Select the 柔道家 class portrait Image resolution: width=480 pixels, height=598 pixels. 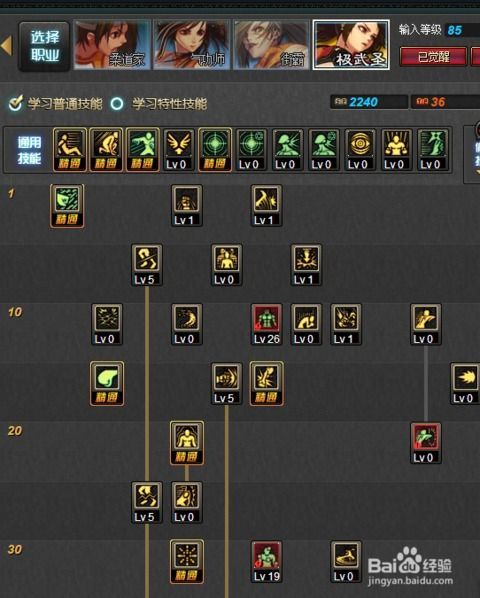112,45
